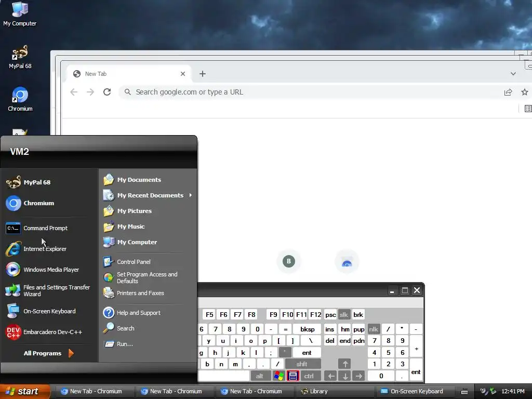The height and width of the screenshot is (399, 532).
Task: Tap the up arrow key
Action: [345, 364]
